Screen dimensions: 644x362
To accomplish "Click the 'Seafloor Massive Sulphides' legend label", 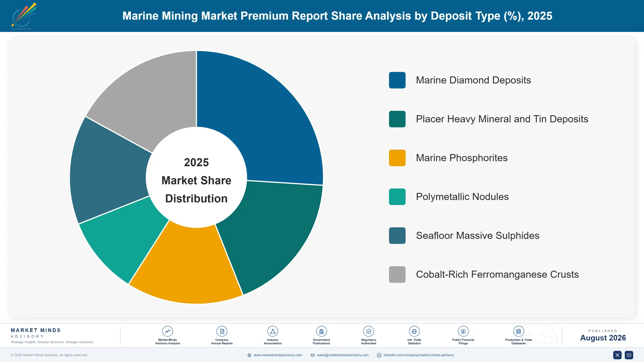I will tap(477, 236).
